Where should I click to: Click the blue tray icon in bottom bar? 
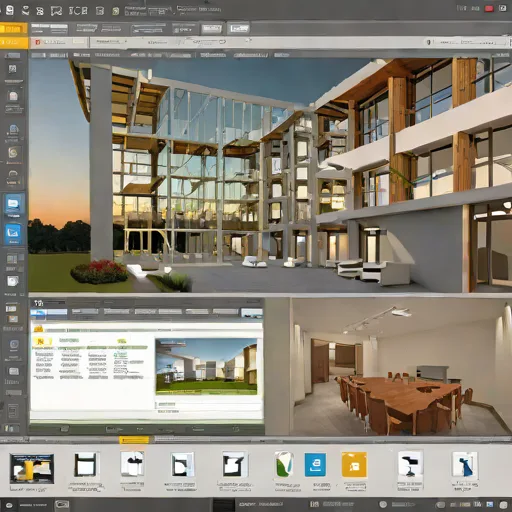click(490, 504)
